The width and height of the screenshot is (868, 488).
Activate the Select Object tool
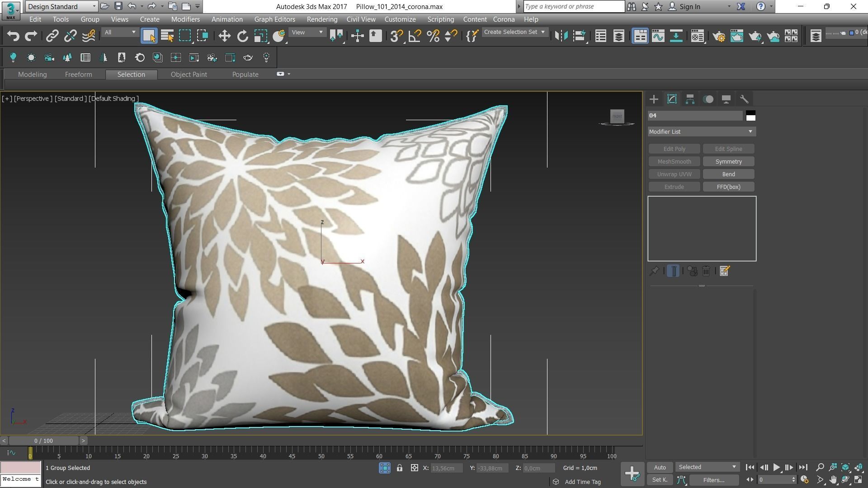(x=149, y=36)
